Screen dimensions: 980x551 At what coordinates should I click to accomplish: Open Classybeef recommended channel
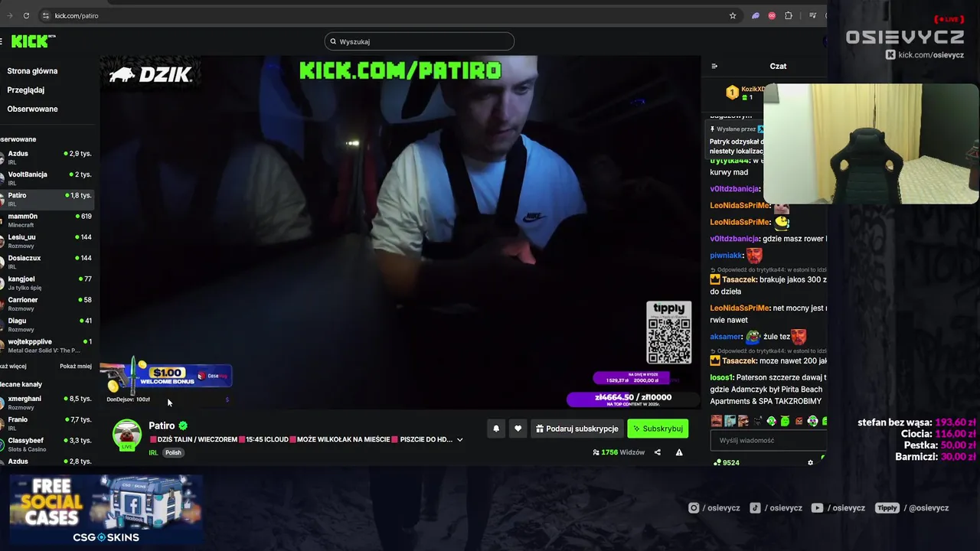coord(46,444)
